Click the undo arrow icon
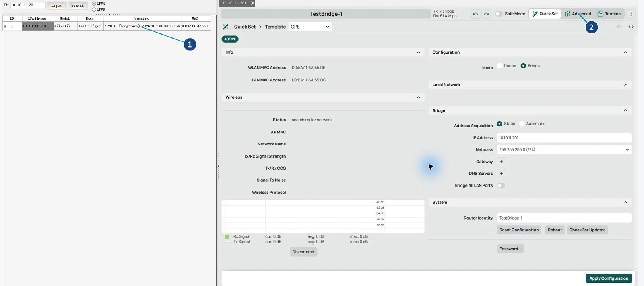644x286 pixels. coord(475,14)
